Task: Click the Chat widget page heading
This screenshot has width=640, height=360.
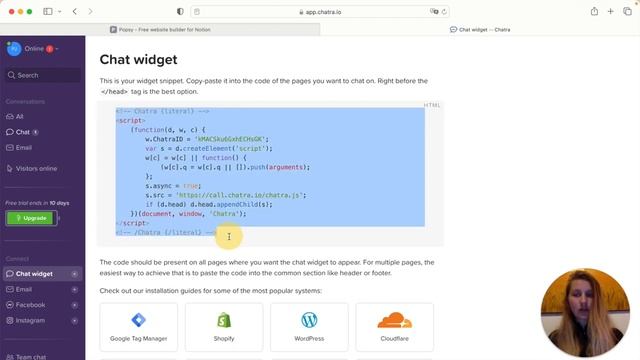Action: click(138, 60)
